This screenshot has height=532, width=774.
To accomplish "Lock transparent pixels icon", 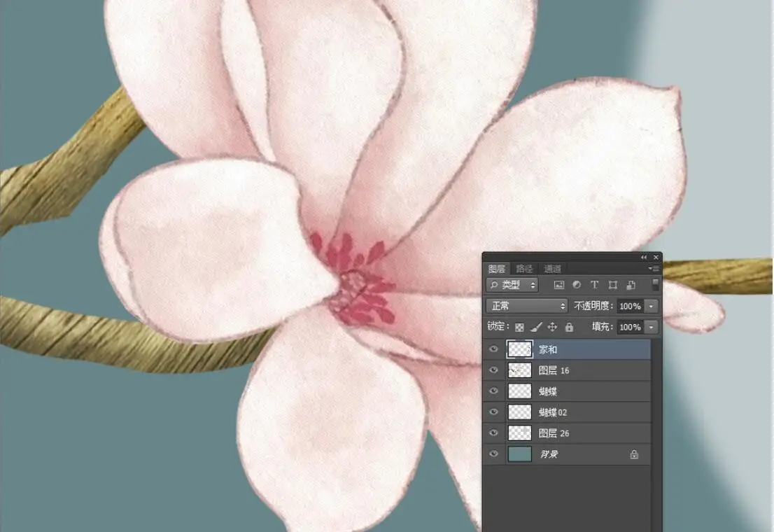I will [x=519, y=327].
